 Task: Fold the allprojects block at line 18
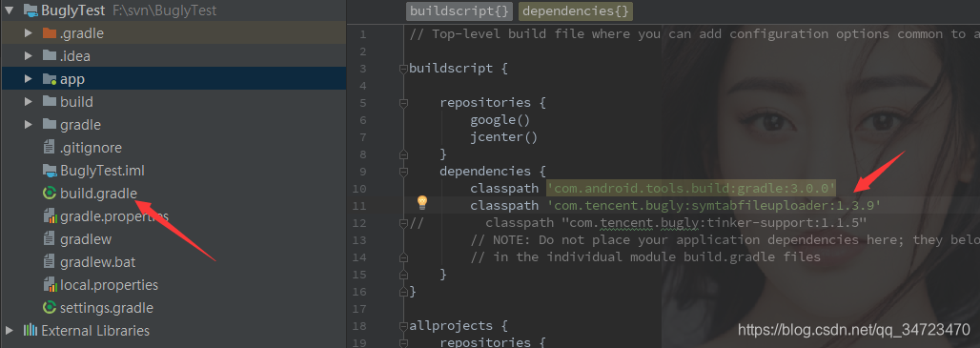pyautogui.click(x=404, y=325)
